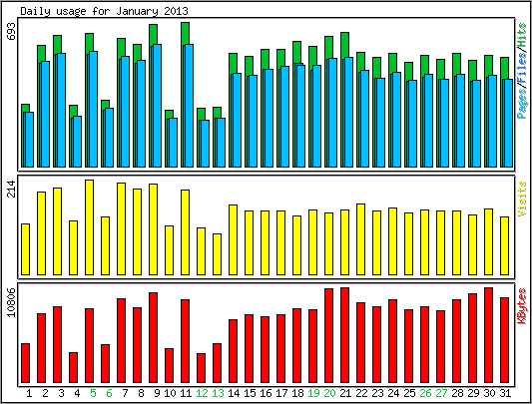Click the red "KBytes" legend label
The image size is (532, 404).
pos(522,306)
